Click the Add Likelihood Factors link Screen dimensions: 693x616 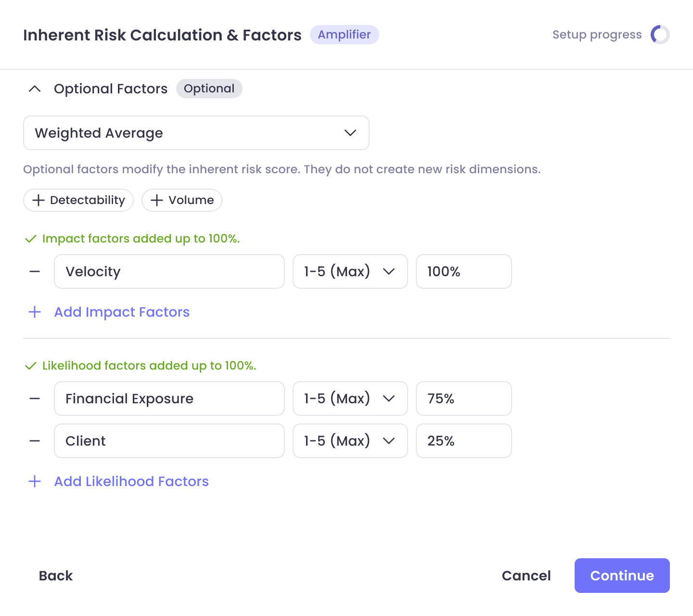pyautogui.click(x=131, y=481)
